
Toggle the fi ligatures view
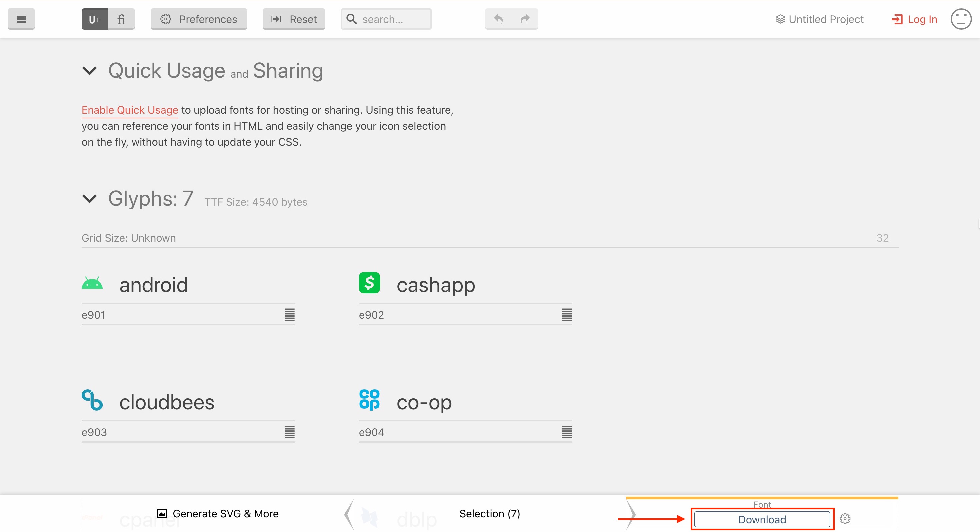pyautogui.click(x=121, y=19)
